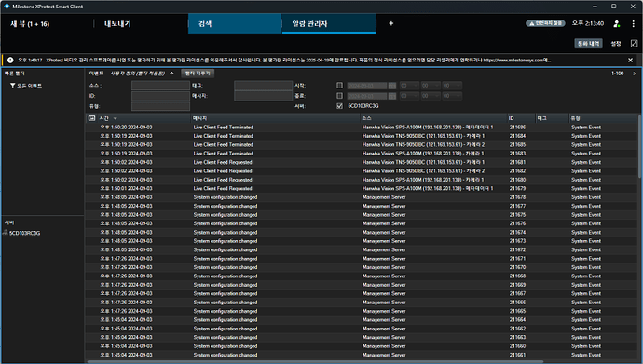Select event row with ID 211671
Image resolution: width=643 pixels, height=364 pixels.
point(362,259)
